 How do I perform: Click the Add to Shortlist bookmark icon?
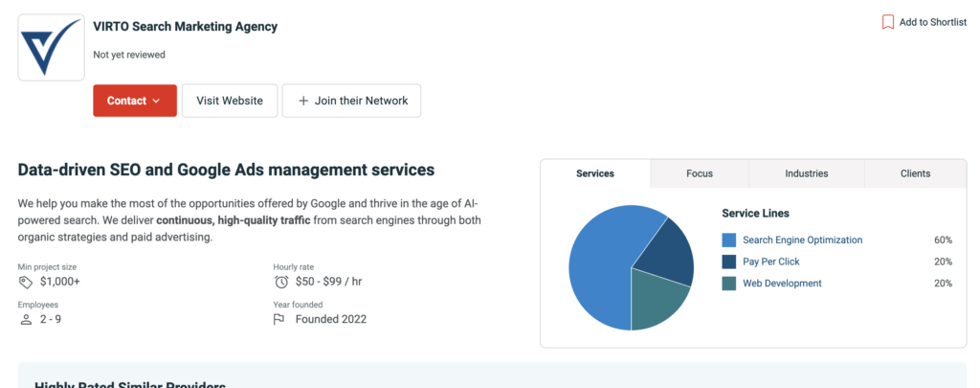click(x=888, y=22)
